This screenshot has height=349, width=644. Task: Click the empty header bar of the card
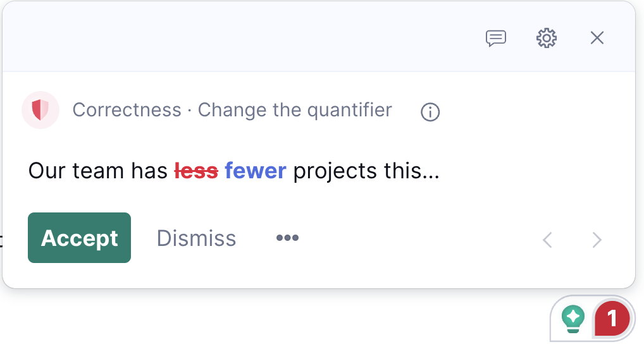242,37
